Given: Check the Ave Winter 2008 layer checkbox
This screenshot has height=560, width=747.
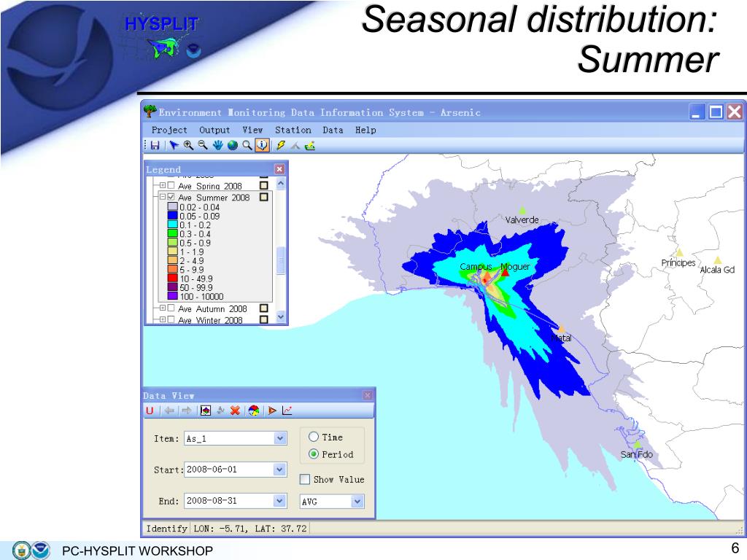Looking at the screenshot, I should coord(171,319).
